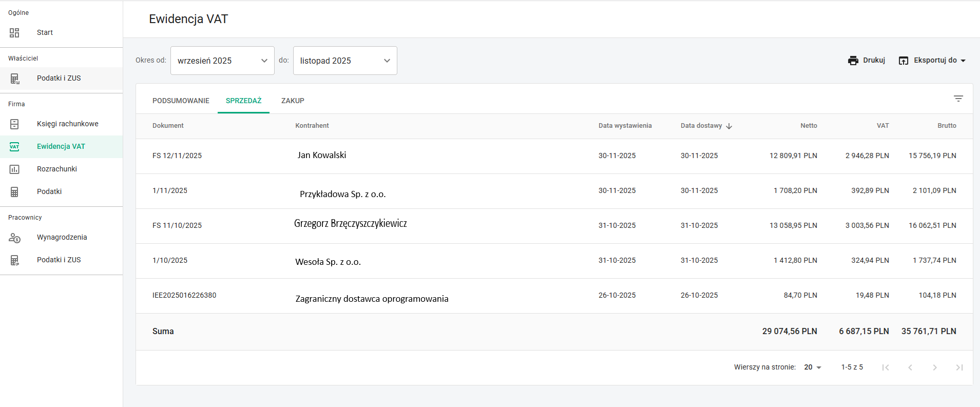Switch to the ZAKUP tab
This screenshot has width=980, height=407.
pyautogui.click(x=293, y=101)
